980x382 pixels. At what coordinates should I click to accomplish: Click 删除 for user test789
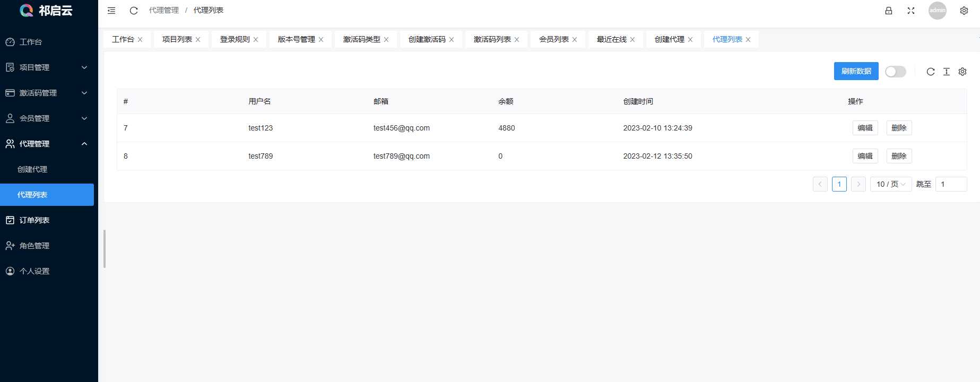899,156
